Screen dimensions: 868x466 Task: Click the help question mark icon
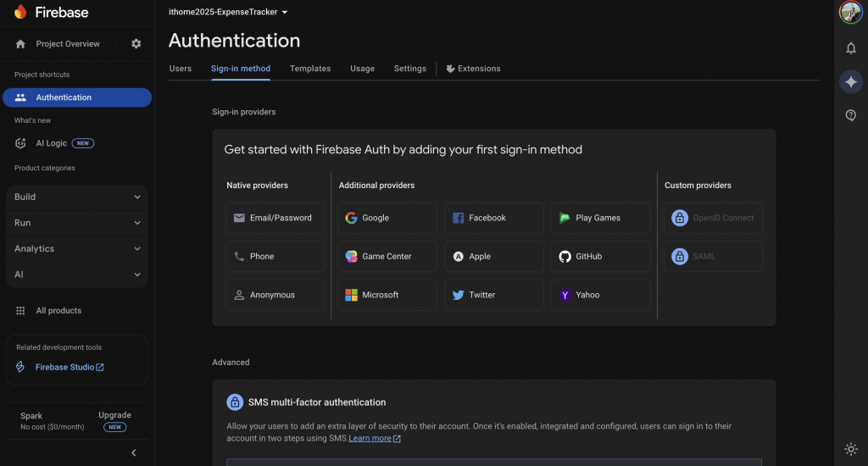[851, 115]
